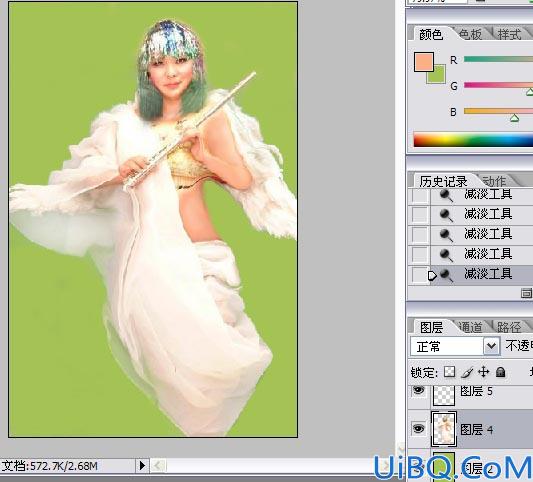
Task: Click the new-document icon at History panel bottom
Action: pos(527,293)
